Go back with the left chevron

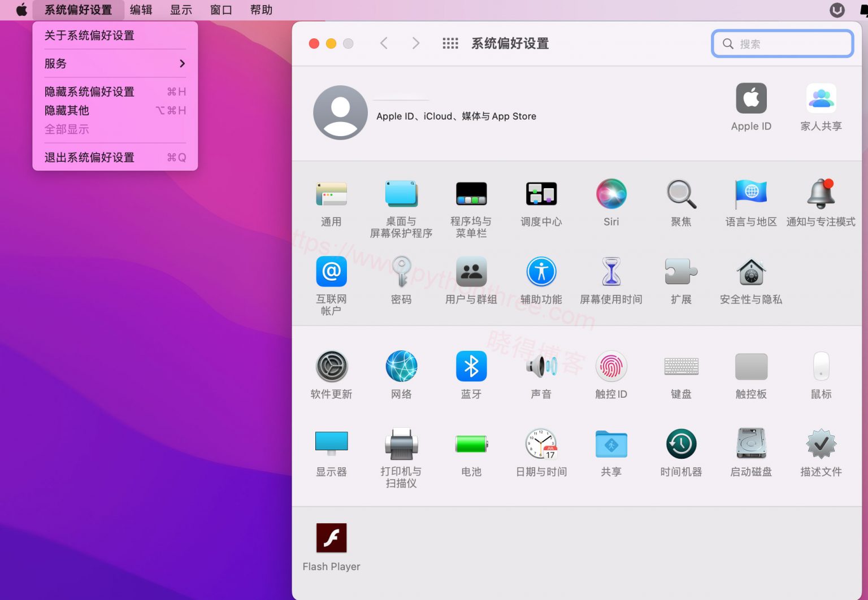pyautogui.click(x=384, y=44)
